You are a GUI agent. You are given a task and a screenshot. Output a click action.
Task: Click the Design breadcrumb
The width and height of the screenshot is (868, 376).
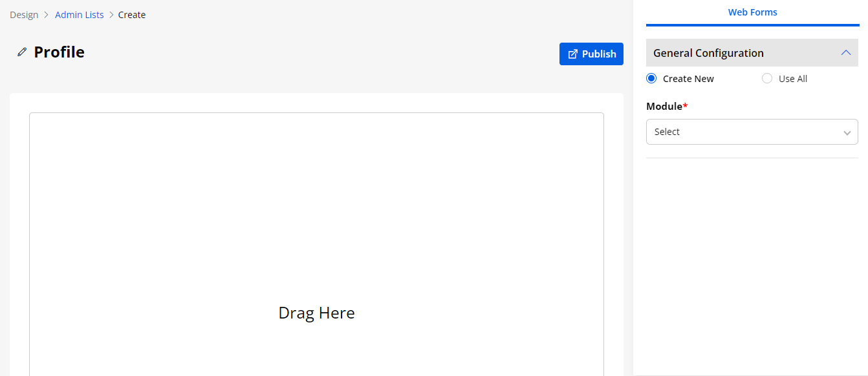[24, 15]
